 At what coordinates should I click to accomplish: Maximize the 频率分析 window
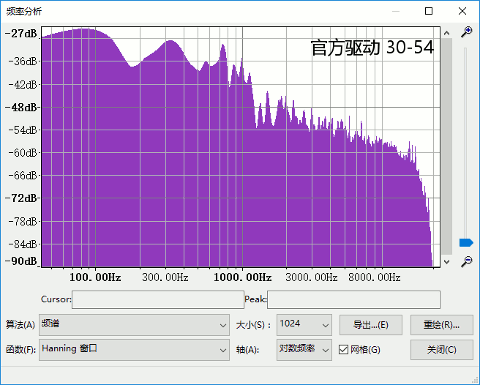pos(429,11)
